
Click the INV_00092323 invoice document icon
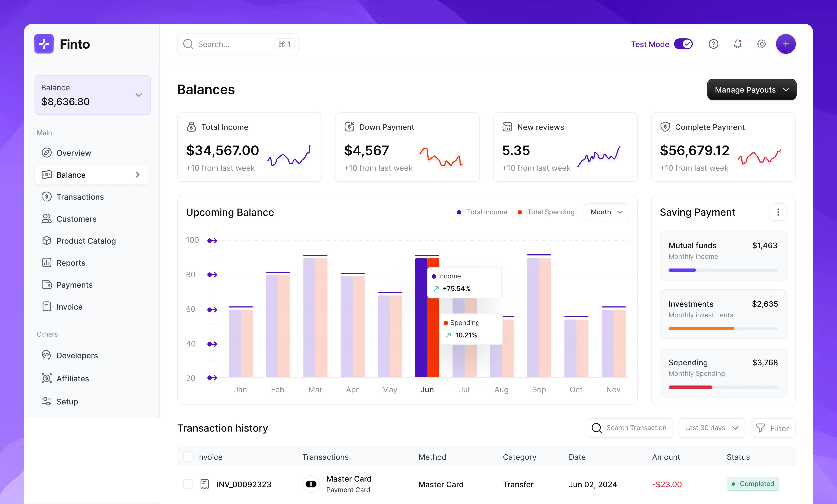[205, 484]
